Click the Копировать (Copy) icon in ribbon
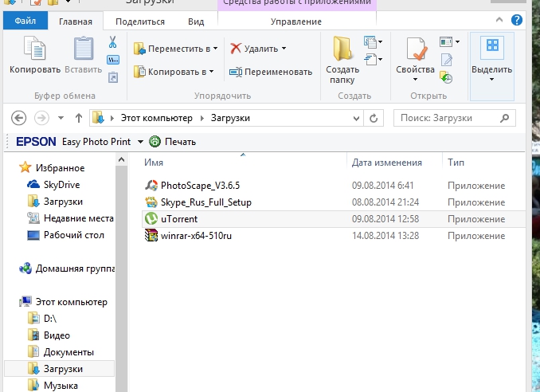 pyautogui.click(x=34, y=49)
